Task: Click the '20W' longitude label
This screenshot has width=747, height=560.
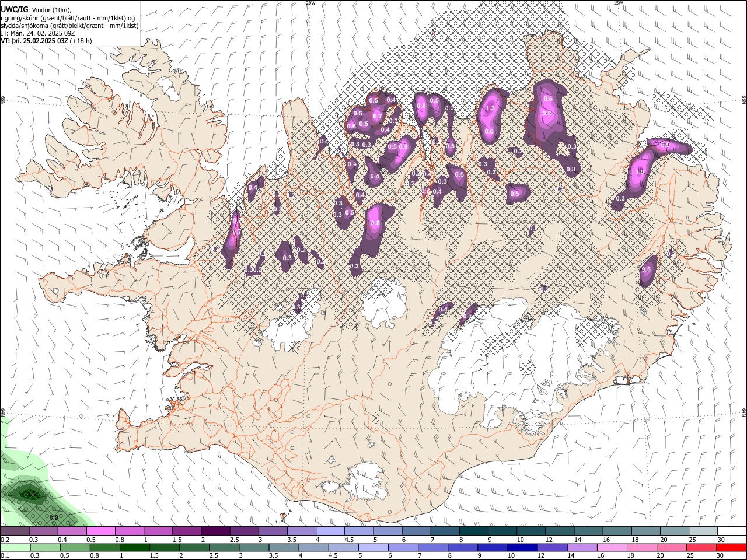Action: coord(310,3)
